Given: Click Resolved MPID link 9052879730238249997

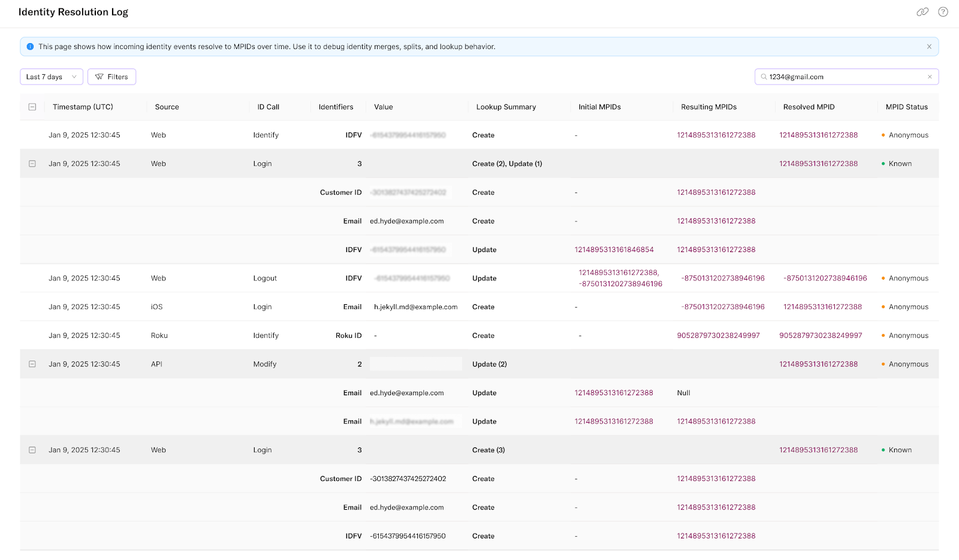Looking at the screenshot, I should point(820,335).
